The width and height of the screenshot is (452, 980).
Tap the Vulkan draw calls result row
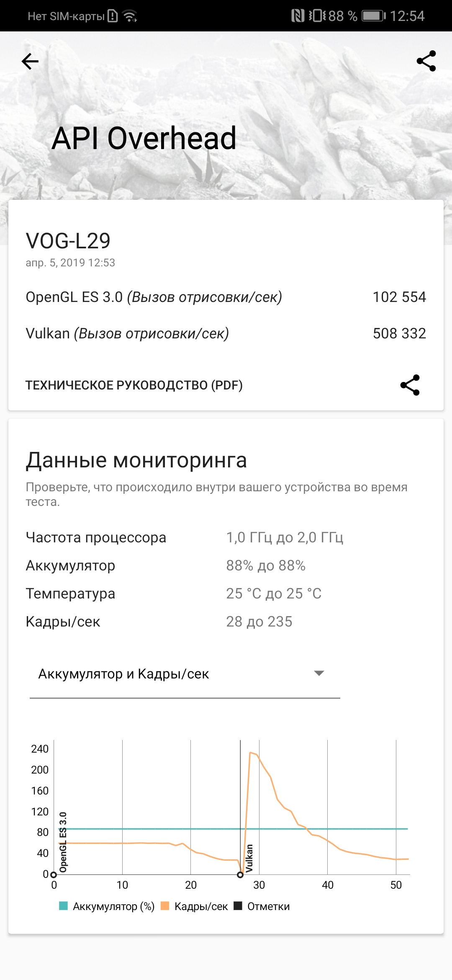226,333
